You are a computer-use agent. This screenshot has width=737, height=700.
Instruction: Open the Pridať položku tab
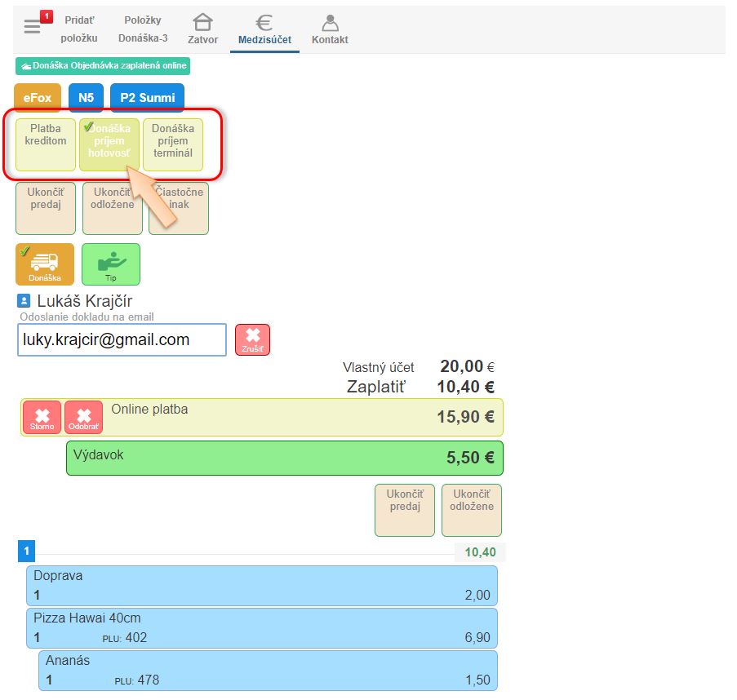click(79, 29)
